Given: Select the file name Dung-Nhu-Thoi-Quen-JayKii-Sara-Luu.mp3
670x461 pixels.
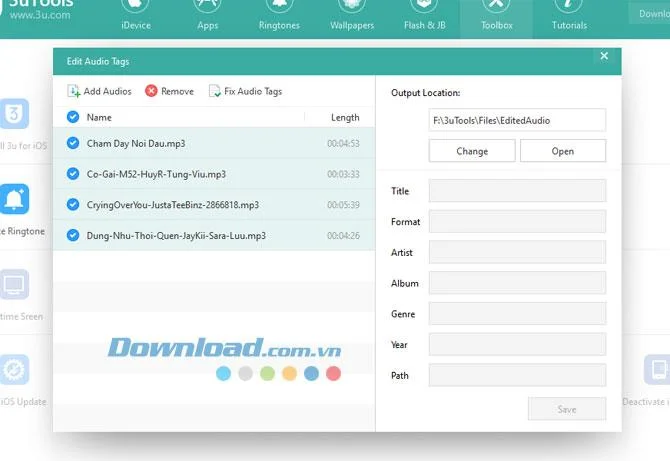Looking at the screenshot, I should tap(176, 236).
